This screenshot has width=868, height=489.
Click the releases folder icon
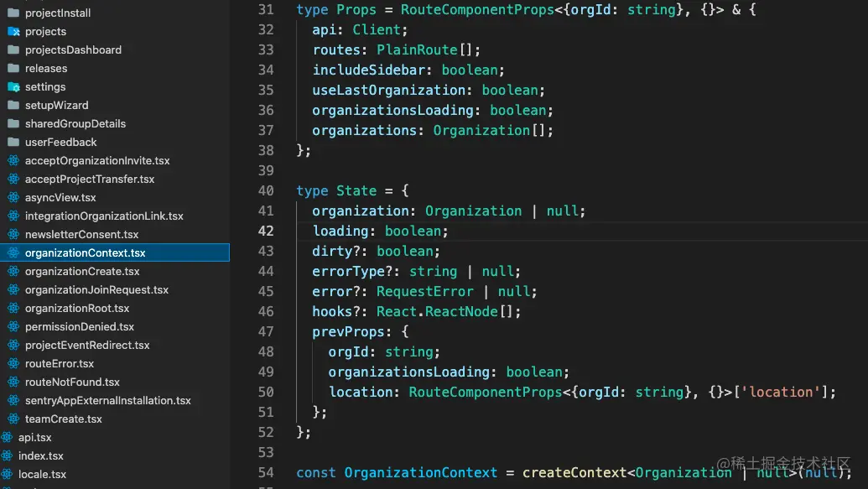point(13,68)
